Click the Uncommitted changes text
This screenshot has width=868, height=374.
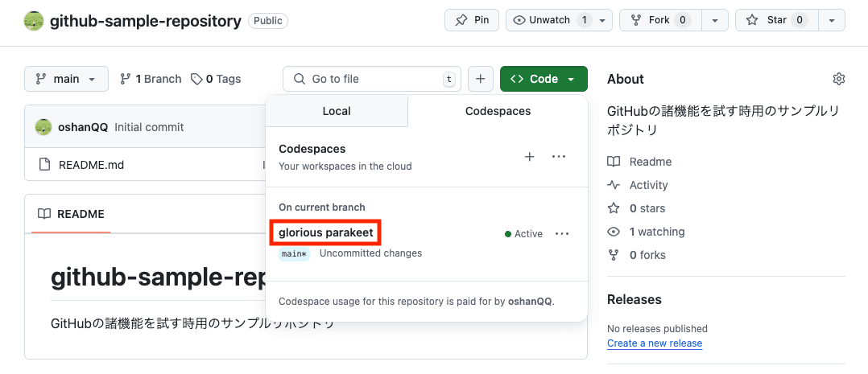point(371,253)
